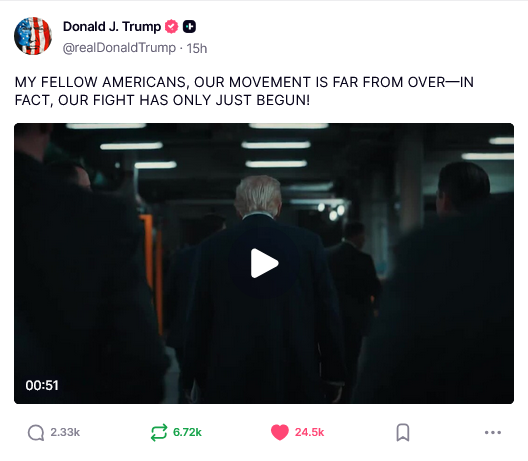Toggle the bookmark icon to save post
Image resolution: width=528 pixels, height=461 pixels.
403,432
